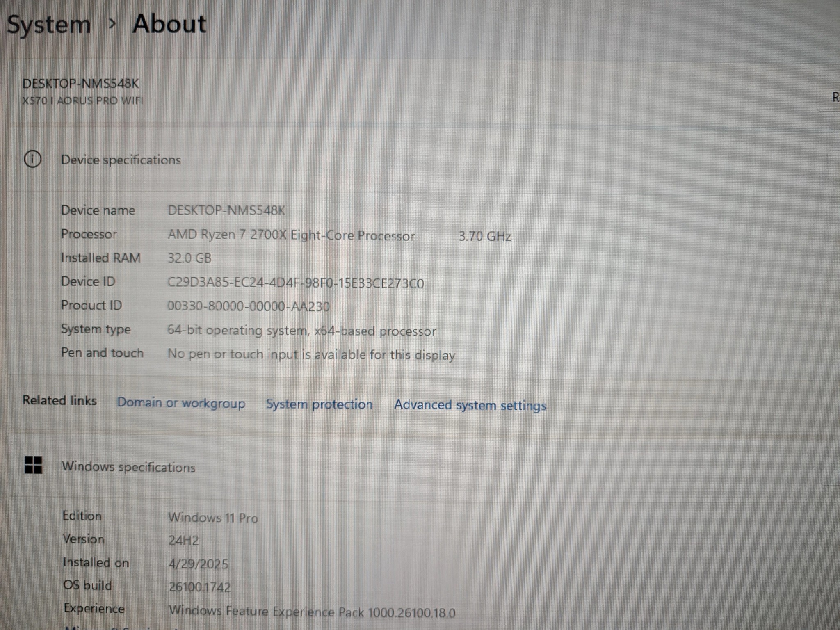Click the About breadcrumb heading
Viewport: 840px width, 630px height.
(x=169, y=24)
